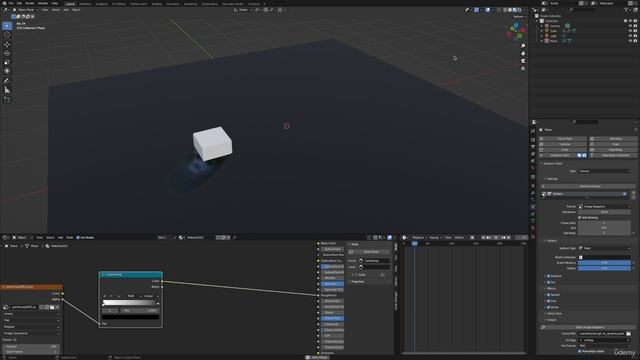
Task: Open the dynamic paint Type dropdown
Action: 604,171
